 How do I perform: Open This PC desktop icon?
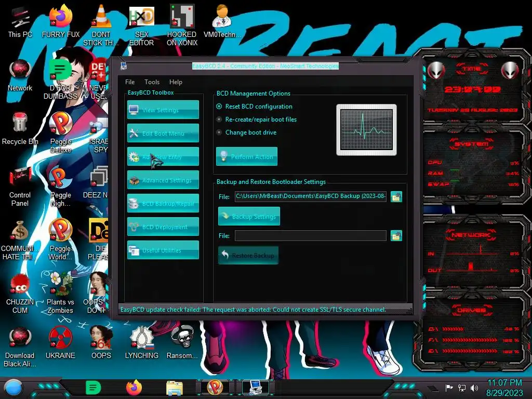pyautogui.click(x=20, y=22)
